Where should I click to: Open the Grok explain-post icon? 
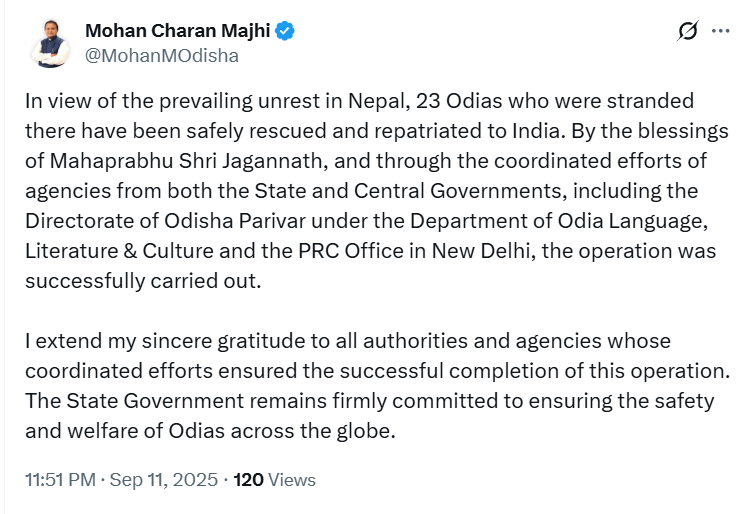tap(687, 31)
